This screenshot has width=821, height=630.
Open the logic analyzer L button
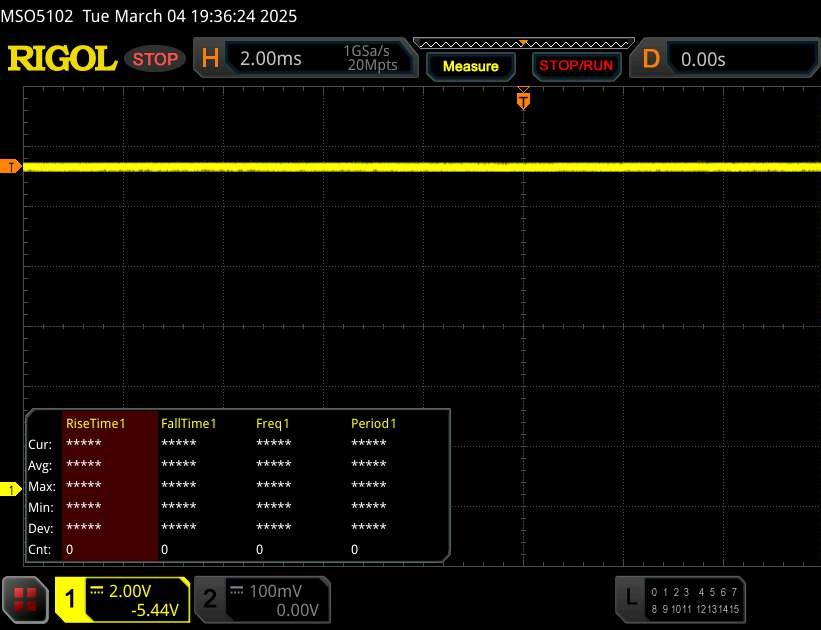[631, 599]
